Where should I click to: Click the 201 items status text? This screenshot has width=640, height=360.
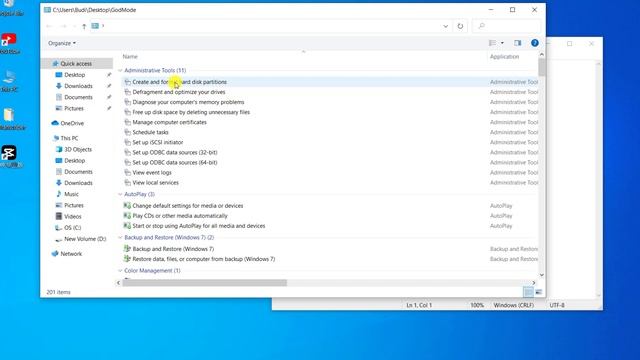point(58,292)
